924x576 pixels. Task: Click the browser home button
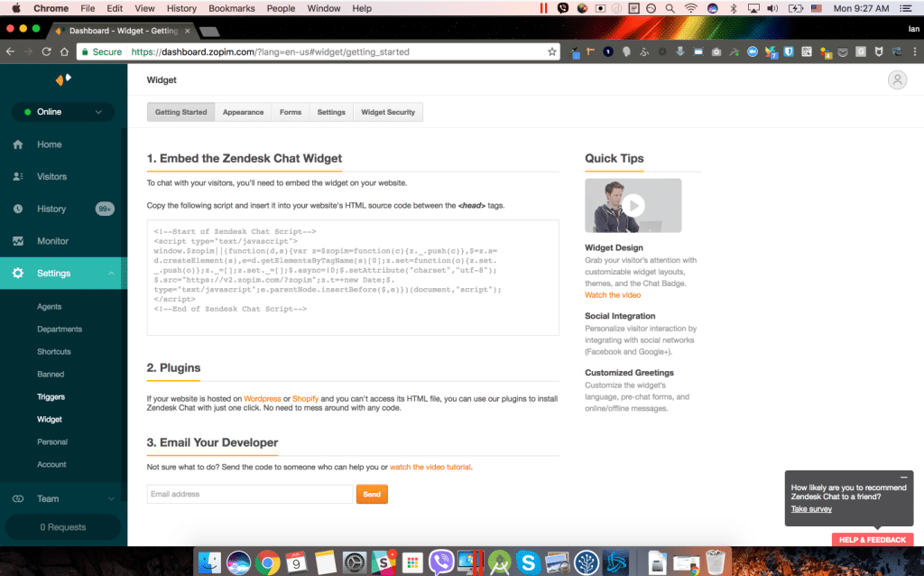click(x=64, y=51)
